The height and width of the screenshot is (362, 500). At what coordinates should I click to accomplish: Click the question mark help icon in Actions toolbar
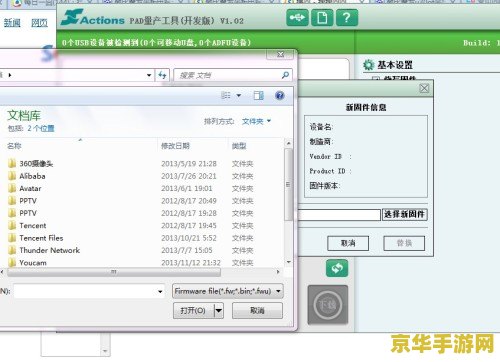[347, 17]
